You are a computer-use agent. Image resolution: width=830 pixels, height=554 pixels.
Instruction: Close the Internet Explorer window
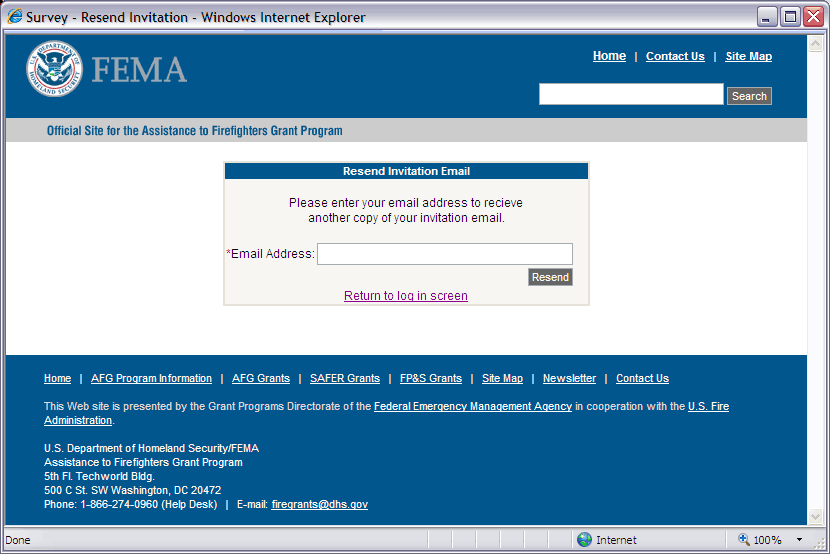coord(814,17)
